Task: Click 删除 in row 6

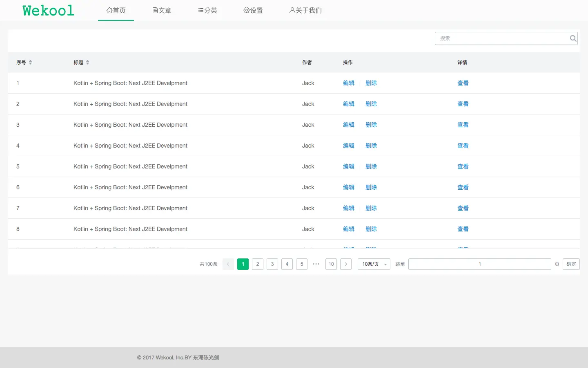Action: tap(371, 187)
